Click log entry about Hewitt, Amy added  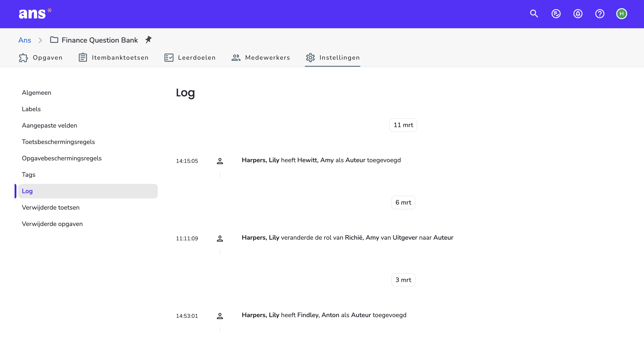click(x=321, y=160)
